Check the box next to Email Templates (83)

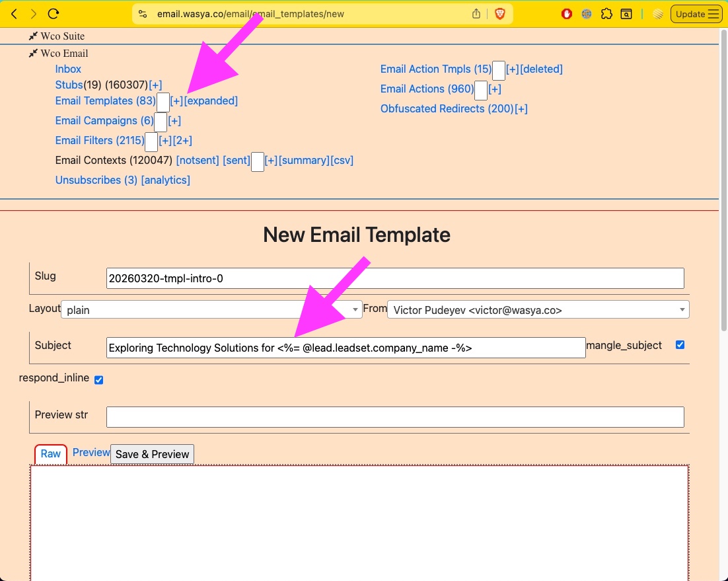[x=163, y=102]
